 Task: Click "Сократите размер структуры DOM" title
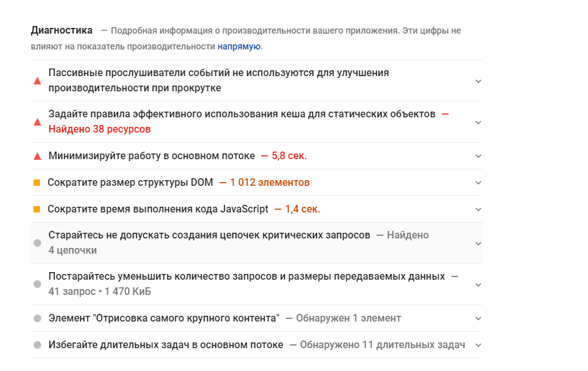click(130, 183)
